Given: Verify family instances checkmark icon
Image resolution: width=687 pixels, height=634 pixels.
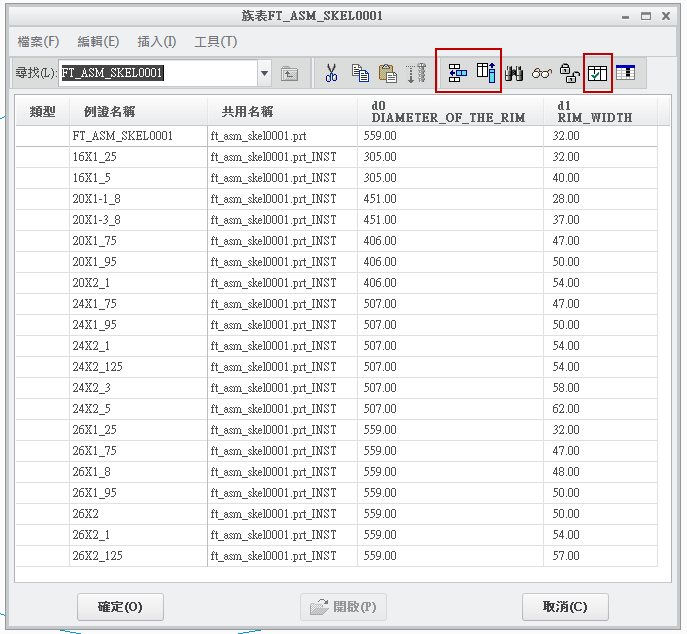Looking at the screenshot, I should click(x=598, y=73).
